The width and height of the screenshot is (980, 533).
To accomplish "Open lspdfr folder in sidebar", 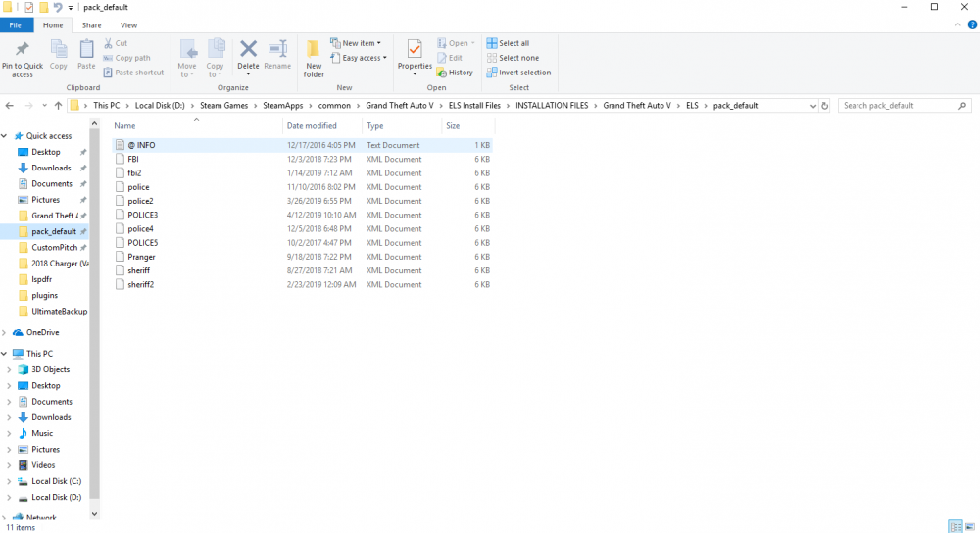I will [x=41, y=279].
